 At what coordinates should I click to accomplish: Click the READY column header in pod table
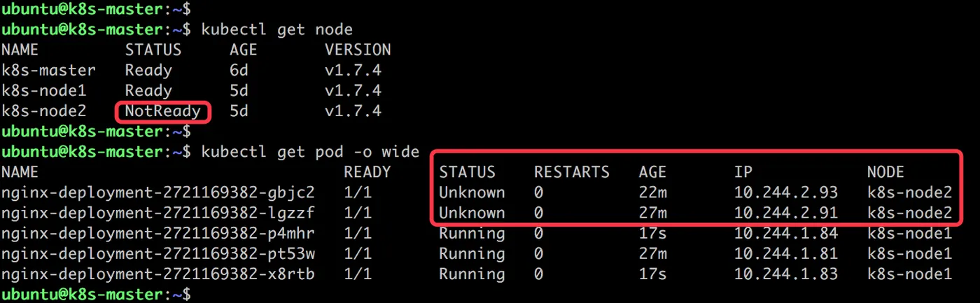point(367,172)
